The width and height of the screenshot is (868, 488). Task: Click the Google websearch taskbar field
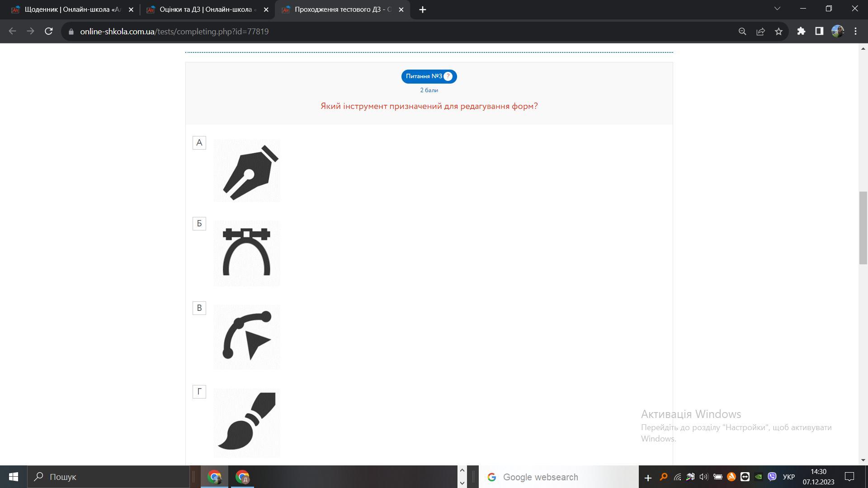[x=559, y=477]
